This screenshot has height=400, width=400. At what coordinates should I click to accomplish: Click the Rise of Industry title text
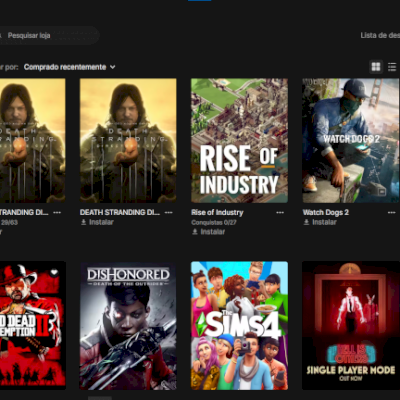pos(217,213)
